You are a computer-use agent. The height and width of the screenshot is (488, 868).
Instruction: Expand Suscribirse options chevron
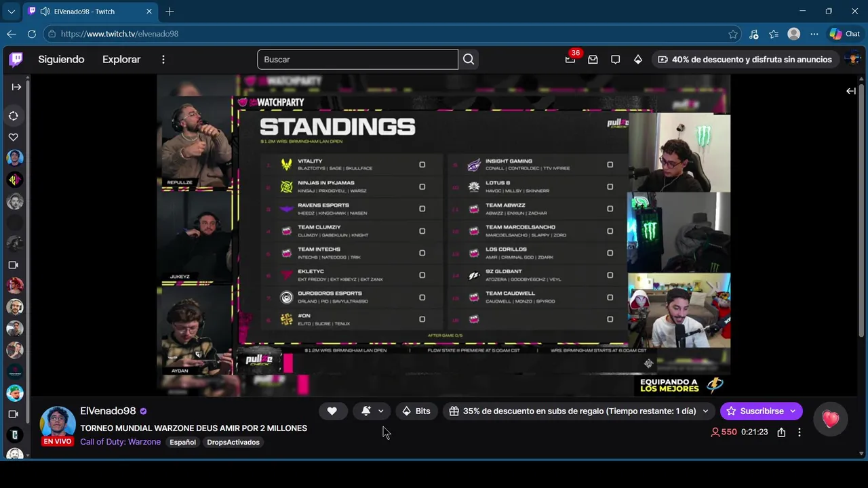(x=793, y=411)
